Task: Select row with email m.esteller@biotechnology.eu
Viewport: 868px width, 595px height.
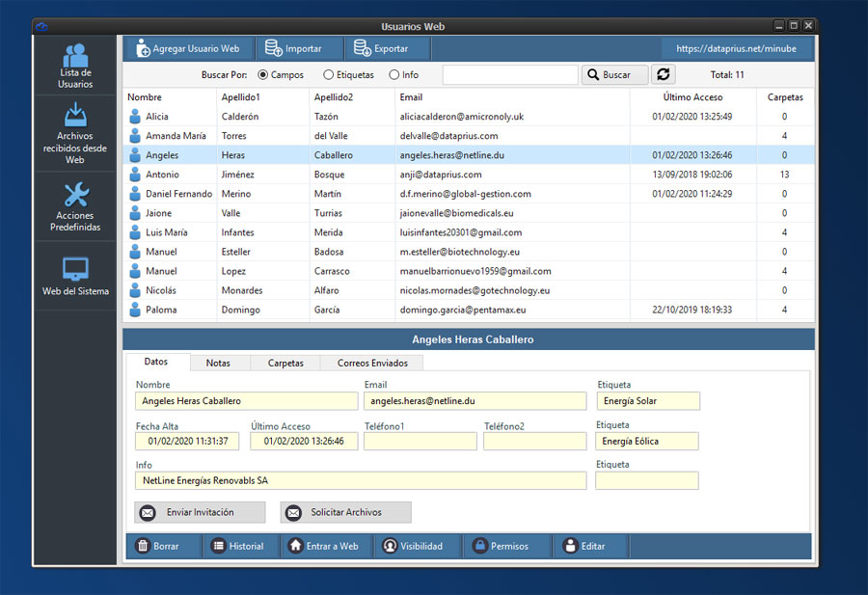Action: coord(469,252)
